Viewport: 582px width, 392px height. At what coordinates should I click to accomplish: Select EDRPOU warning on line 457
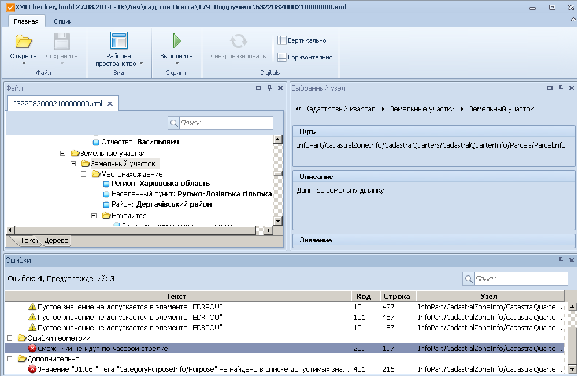(284, 317)
